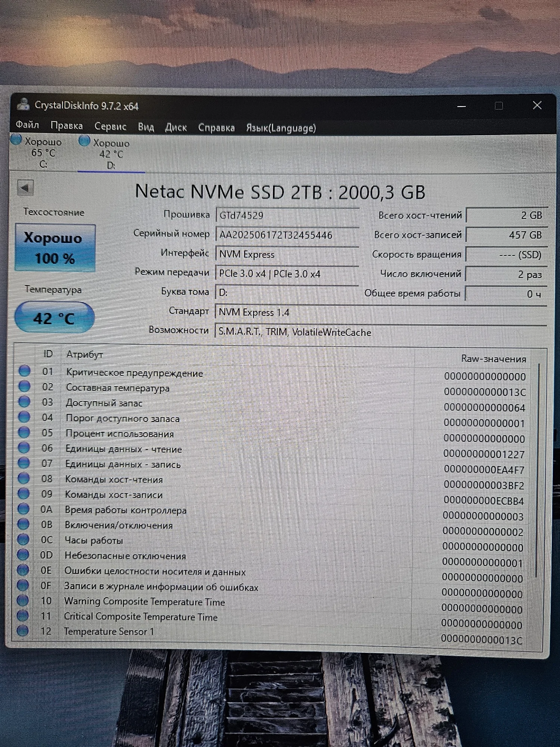Click status circle of Небезопасные отключения row
Image resolution: width=560 pixels, height=747 pixels.
tap(23, 555)
